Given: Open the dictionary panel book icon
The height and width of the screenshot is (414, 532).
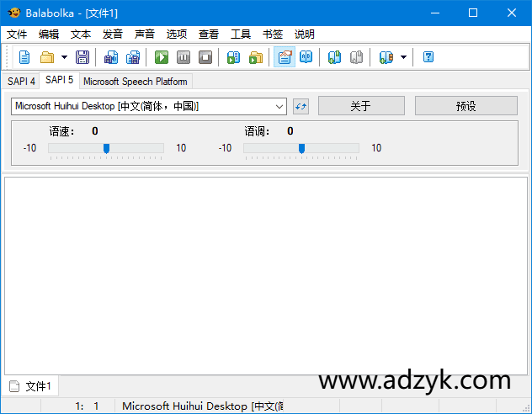Looking at the screenshot, I should point(306,57).
